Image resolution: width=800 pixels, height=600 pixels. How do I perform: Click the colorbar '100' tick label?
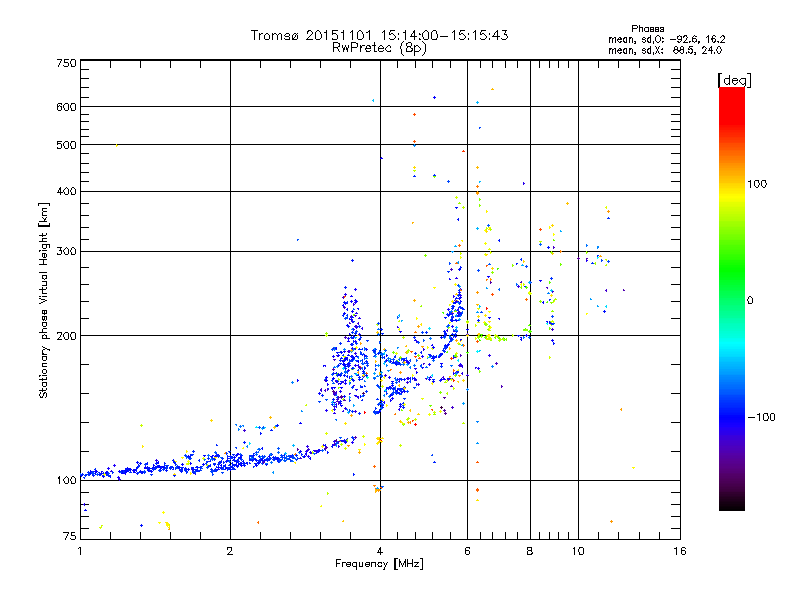[x=757, y=184]
